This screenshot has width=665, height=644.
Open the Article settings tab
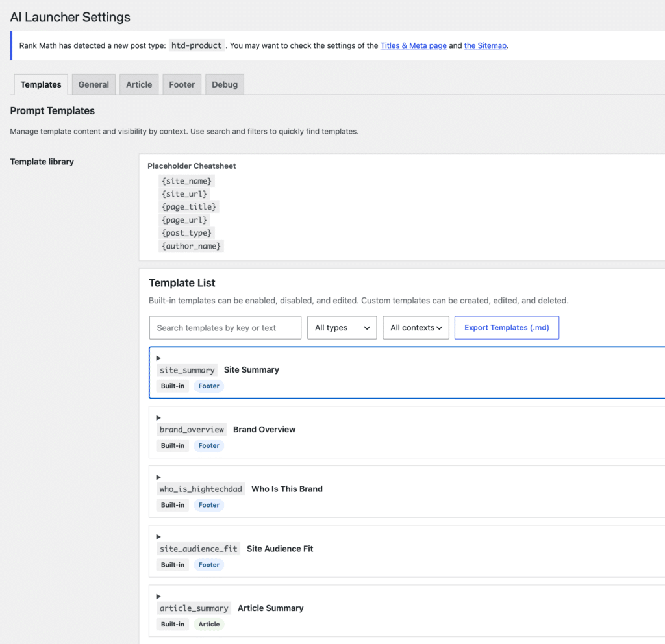pos(139,85)
